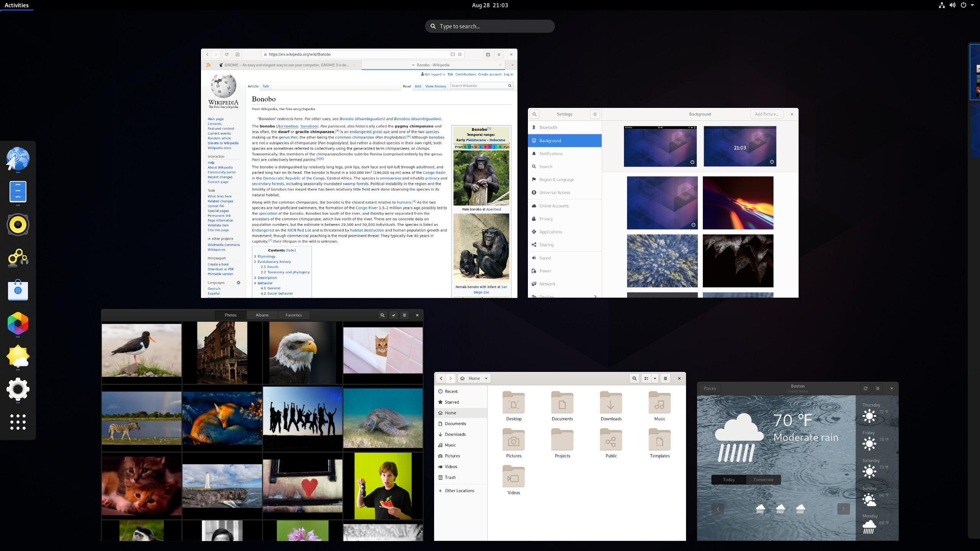This screenshot has height=551, width=980.
Task: Select the forest wallpaper thumbnail
Action: tap(662, 261)
